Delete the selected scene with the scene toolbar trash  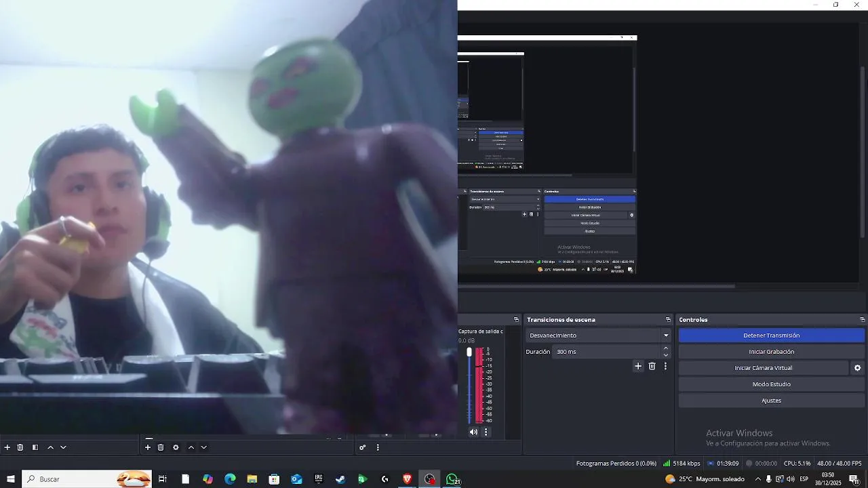click(20, 447)
